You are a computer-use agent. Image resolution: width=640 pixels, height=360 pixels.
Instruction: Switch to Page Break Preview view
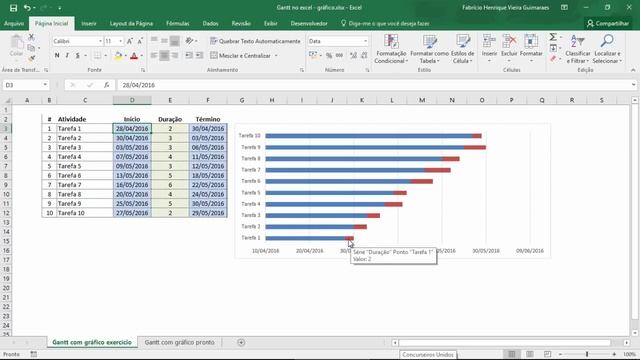point(547,354)
